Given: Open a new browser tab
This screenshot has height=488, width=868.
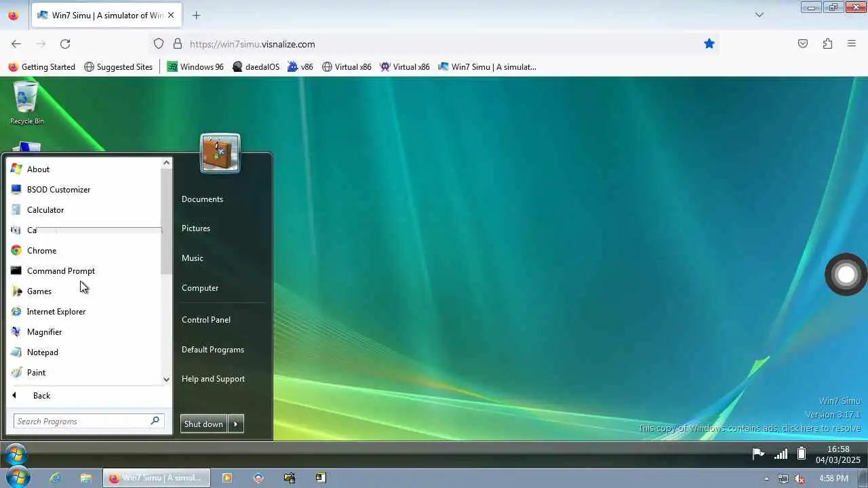Looking at the screenshot, I should (196, 15).
